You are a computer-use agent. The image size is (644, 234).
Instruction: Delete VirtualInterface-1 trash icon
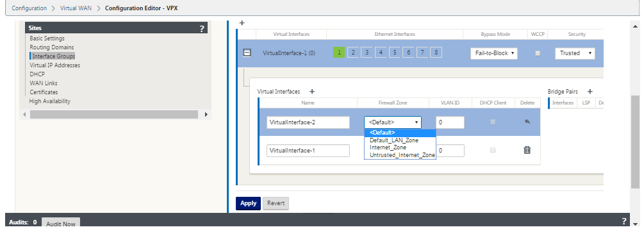click(527, 150)
